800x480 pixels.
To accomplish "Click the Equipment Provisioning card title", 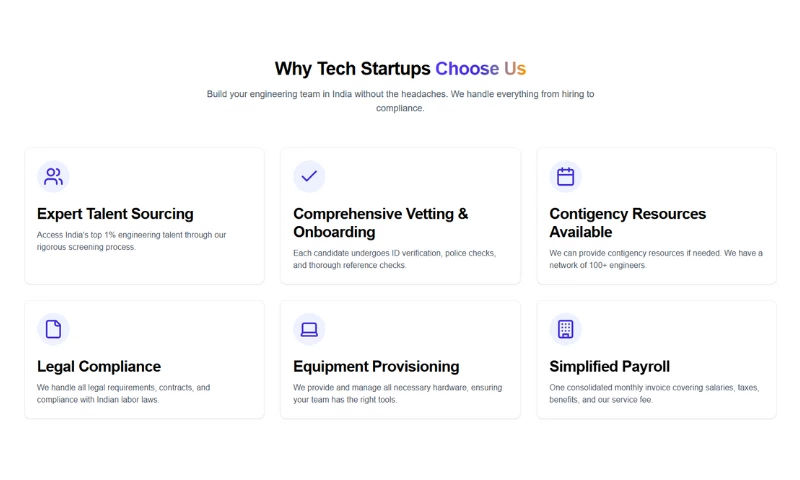I will click(376, 367).
